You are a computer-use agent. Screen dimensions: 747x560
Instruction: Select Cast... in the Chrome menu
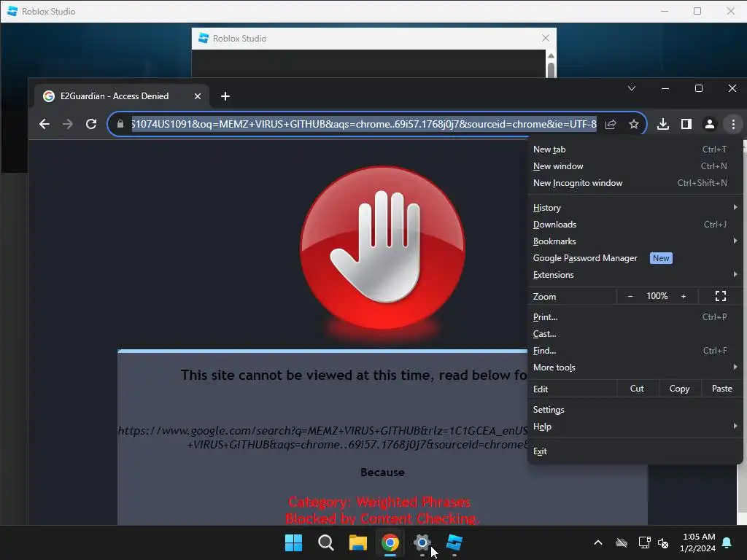coord(635,334)
